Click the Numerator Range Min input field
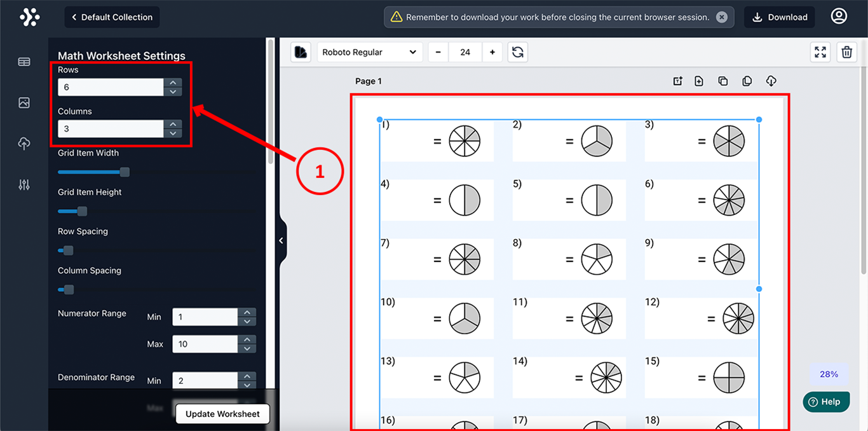The width and height of the screenshot is (868, 431). [205, 317]
